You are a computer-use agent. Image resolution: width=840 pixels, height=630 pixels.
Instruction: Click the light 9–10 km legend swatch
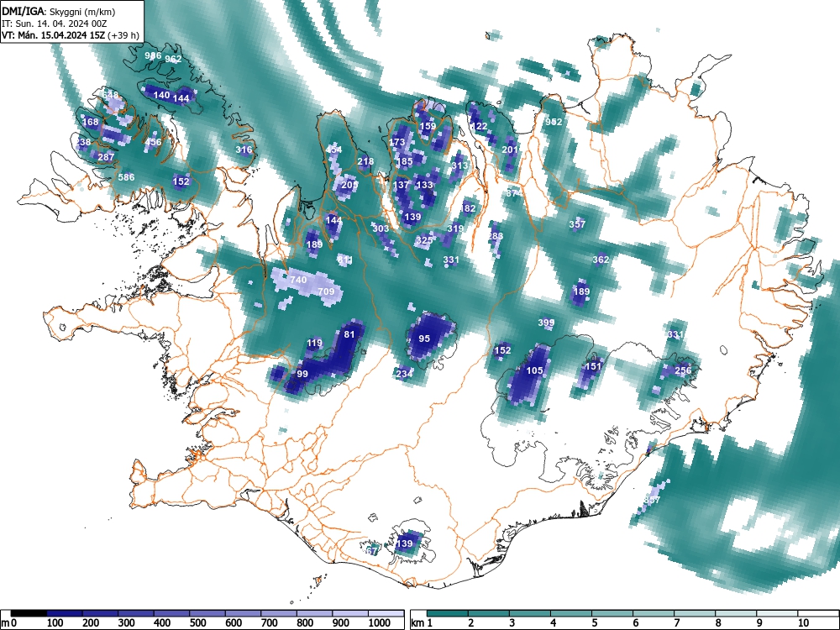[777, 613]
